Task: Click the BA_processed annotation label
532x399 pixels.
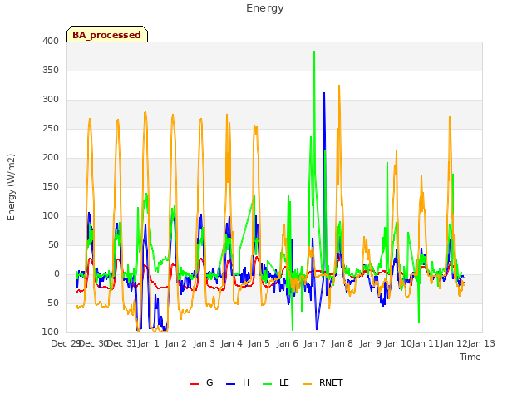Action: (x=107, y=35)
